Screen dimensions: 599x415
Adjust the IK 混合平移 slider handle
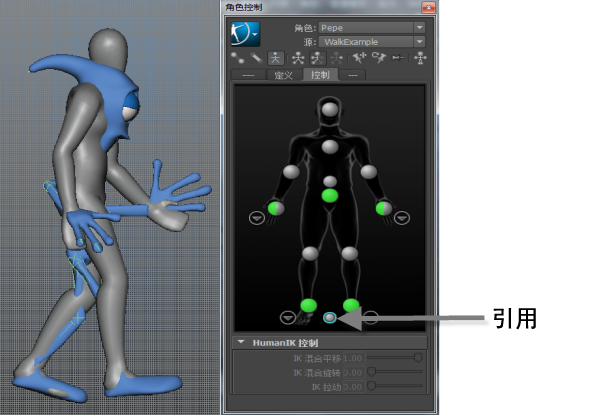pyautogui.click(x=418, y=358)
